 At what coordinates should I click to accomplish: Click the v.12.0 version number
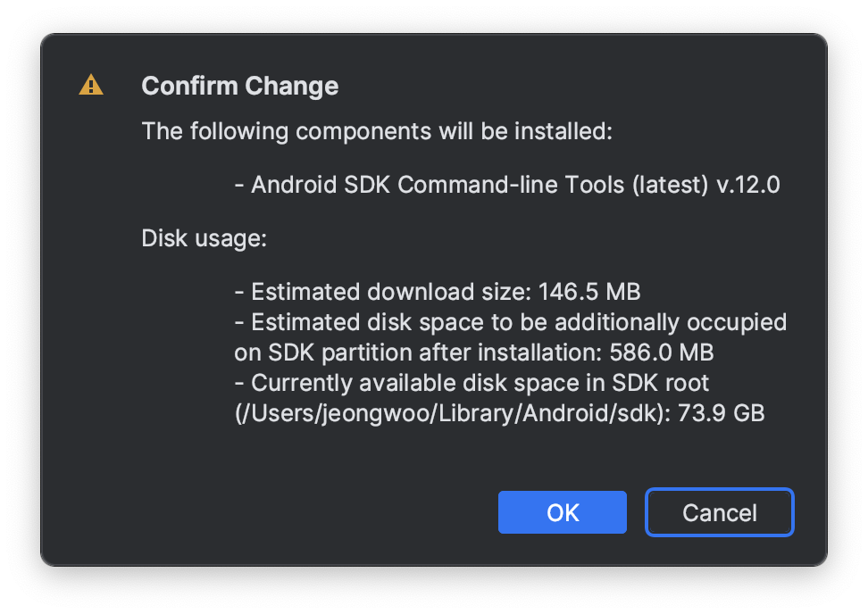point(748,185)
